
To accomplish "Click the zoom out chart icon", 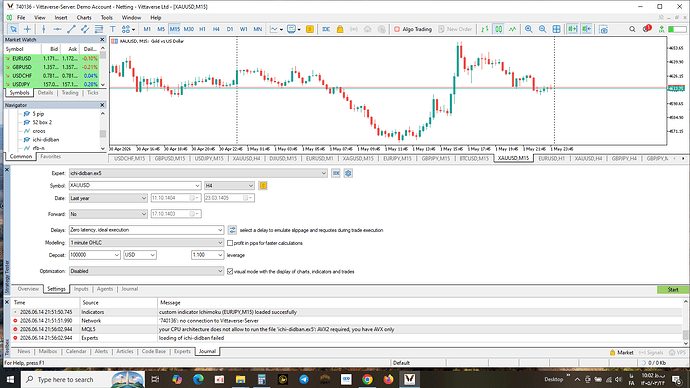I will click(x=543, y=29).
